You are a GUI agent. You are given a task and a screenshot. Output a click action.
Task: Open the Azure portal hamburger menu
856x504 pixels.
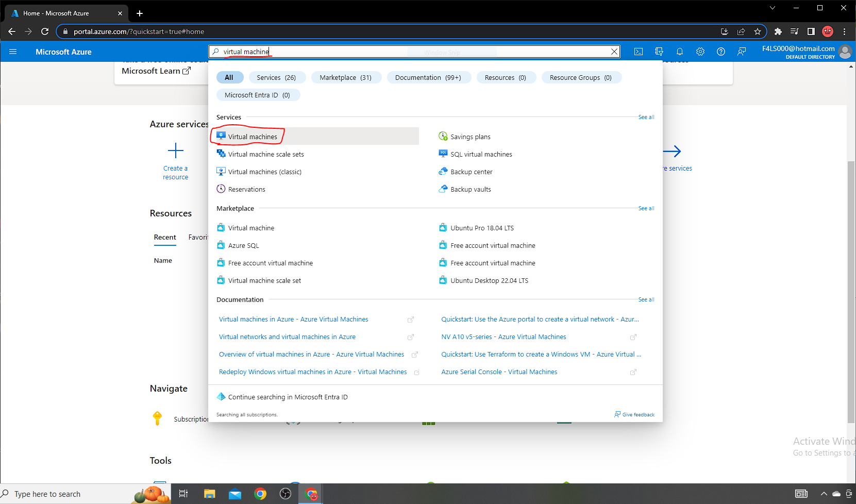pos(13,52)
